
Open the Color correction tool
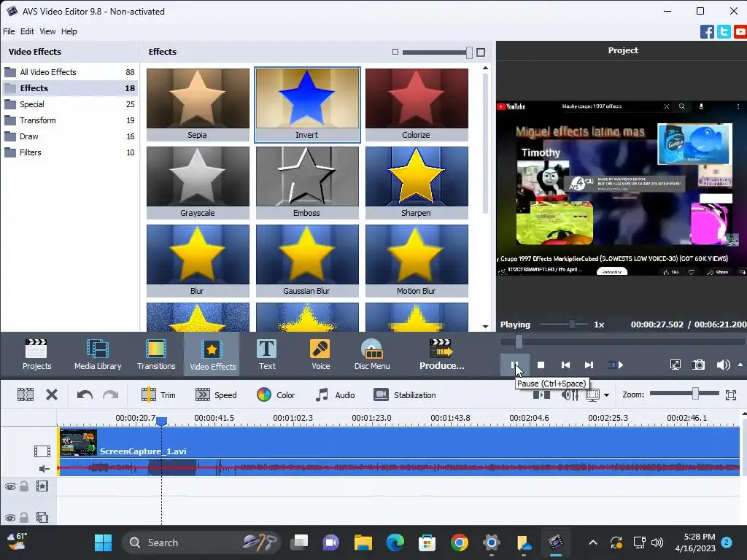point(276,395)
